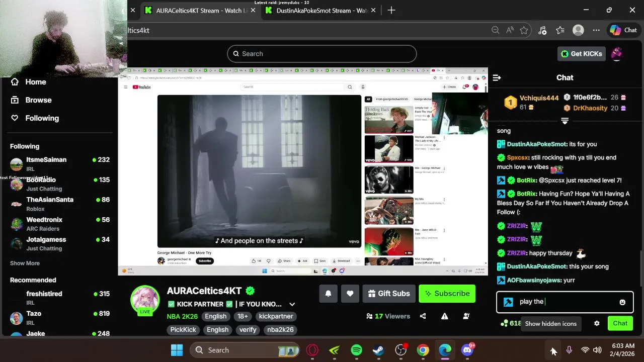Open chat settings gear icon

click(x=597, y=323)
